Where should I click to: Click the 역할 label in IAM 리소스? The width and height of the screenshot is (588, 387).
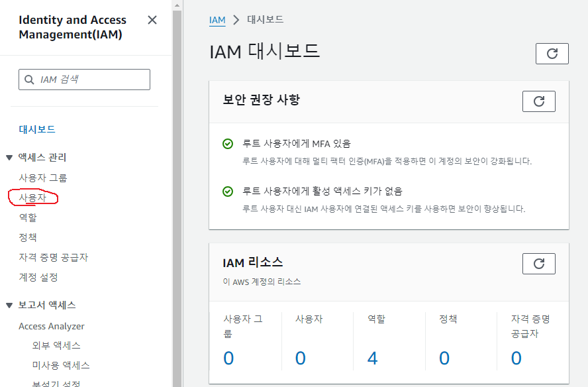coord(377,319)
